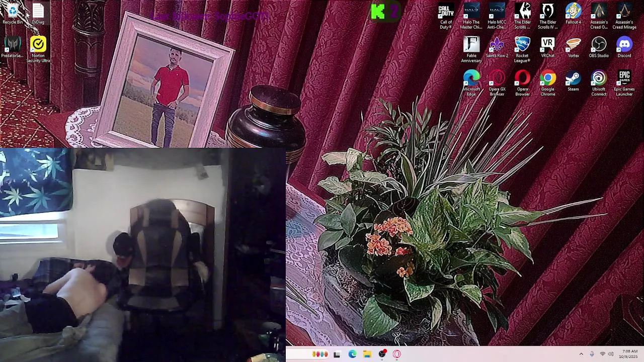This screenshot has width=644, height=362.
Task: Open the Recycle Bin desktop icon
Action: [x=13, y=14]
